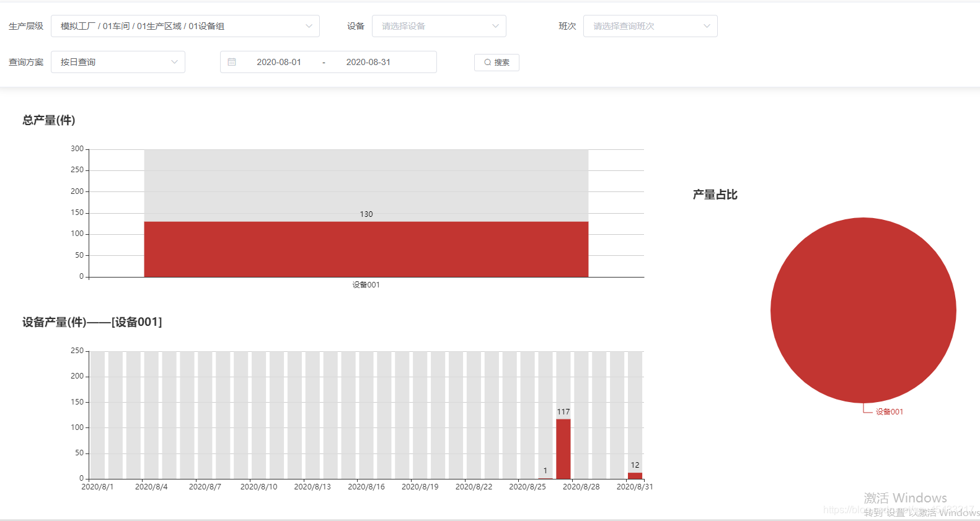The height and width of the screenshot is (521, 980).
Task: Click the 117 bar for 2020/8/27
Action: tap(563, 449)
